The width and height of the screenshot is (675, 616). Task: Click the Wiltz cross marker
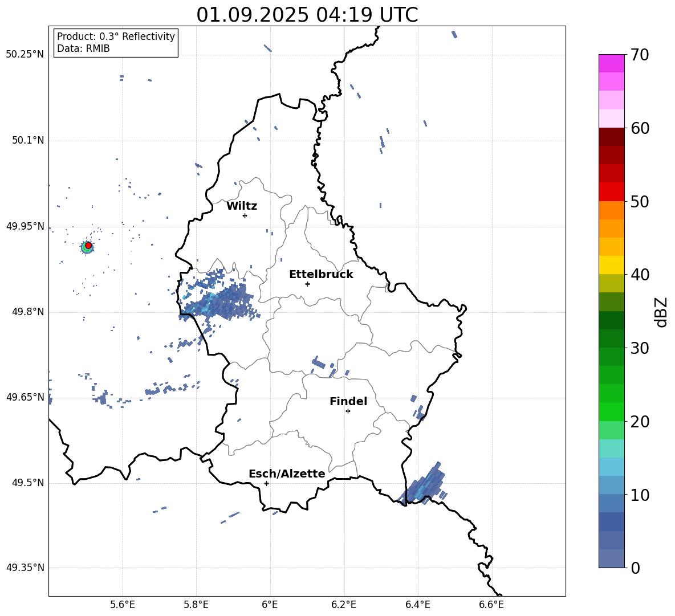point(245,215)
